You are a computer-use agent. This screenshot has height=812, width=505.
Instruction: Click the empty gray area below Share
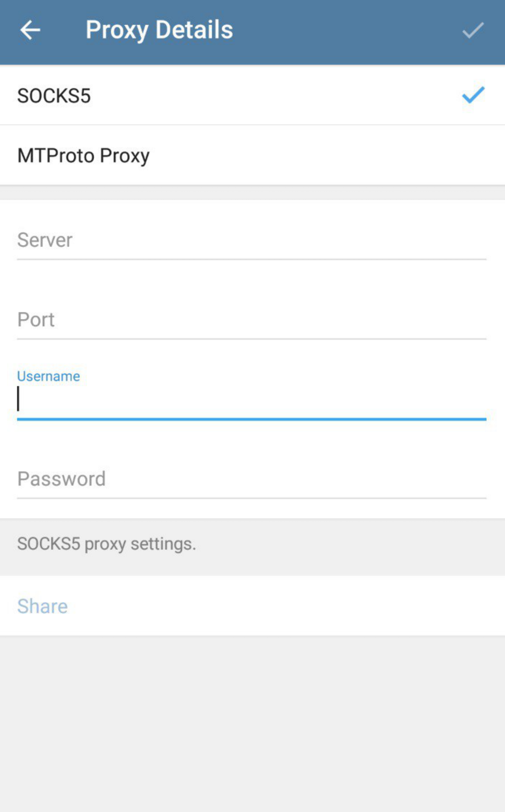coord(252,724)
